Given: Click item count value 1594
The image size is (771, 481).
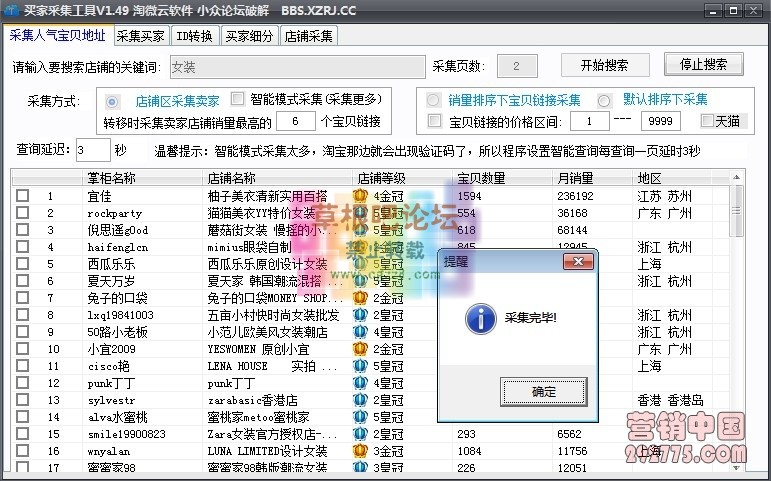Looking at the screenshot, I should click(470, 196).
